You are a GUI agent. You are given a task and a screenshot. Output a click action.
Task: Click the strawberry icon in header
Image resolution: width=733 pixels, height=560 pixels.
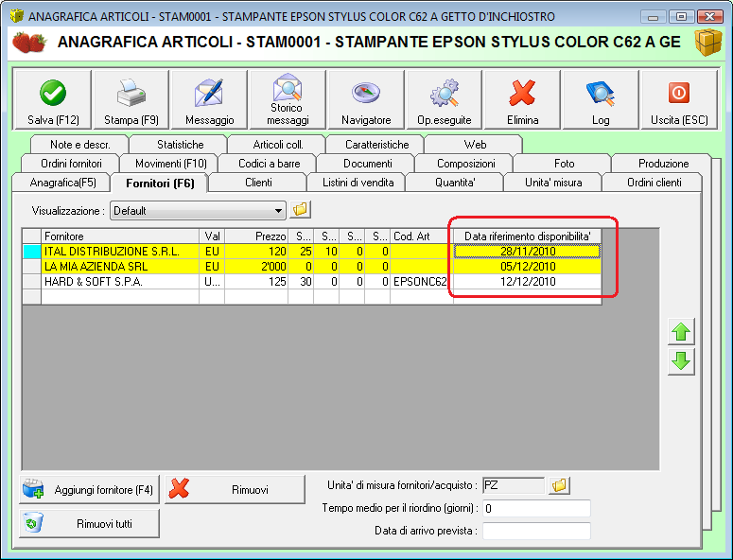click(29, 42)
